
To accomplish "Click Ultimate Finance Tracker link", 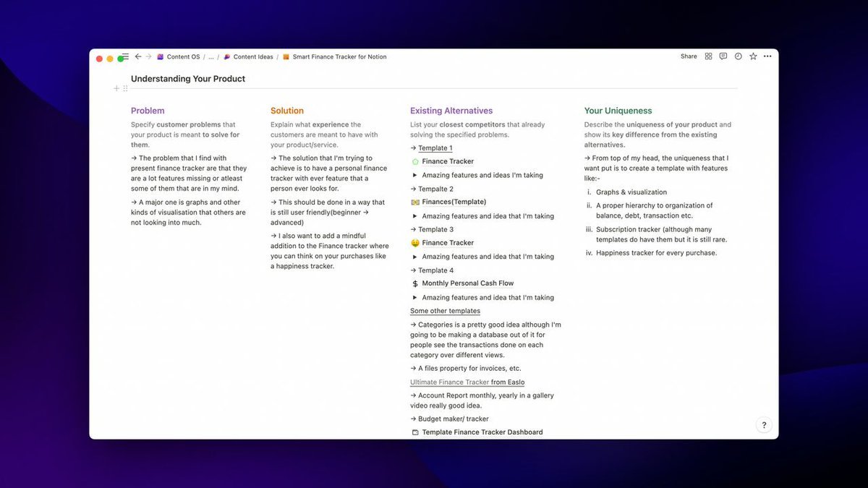I will [x=450, y=382].
